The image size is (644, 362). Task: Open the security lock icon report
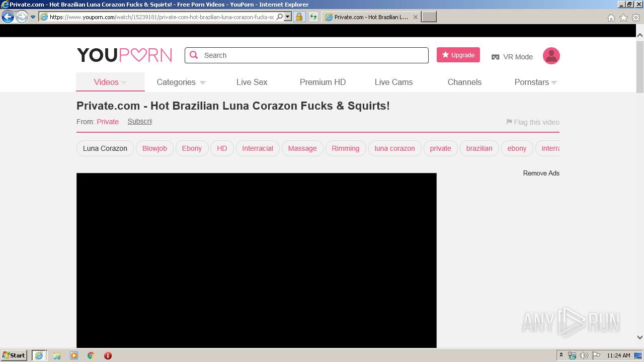tap(299, 17)
